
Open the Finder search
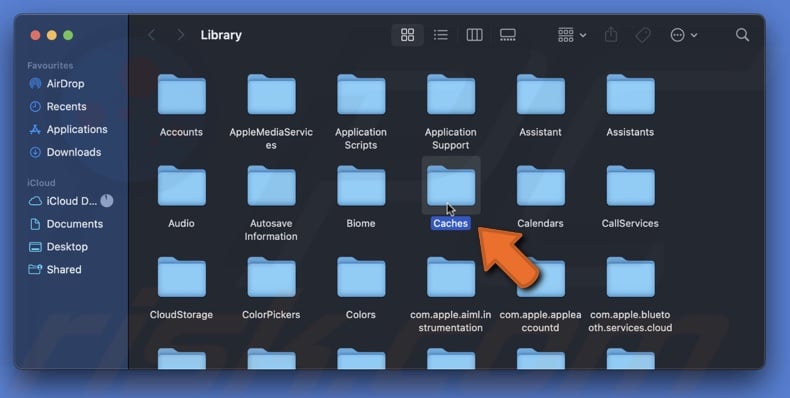742,35
